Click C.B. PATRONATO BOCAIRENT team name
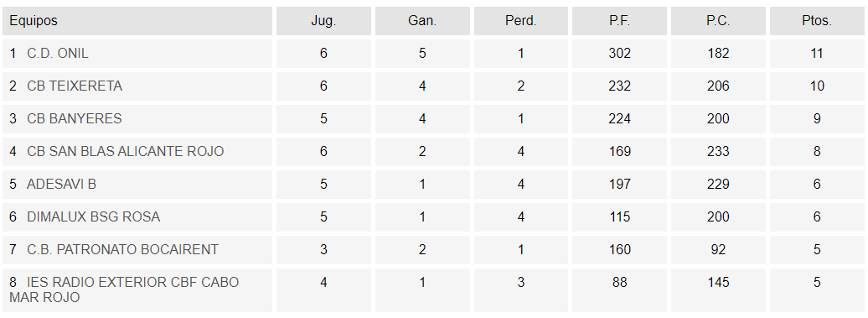 123,249
